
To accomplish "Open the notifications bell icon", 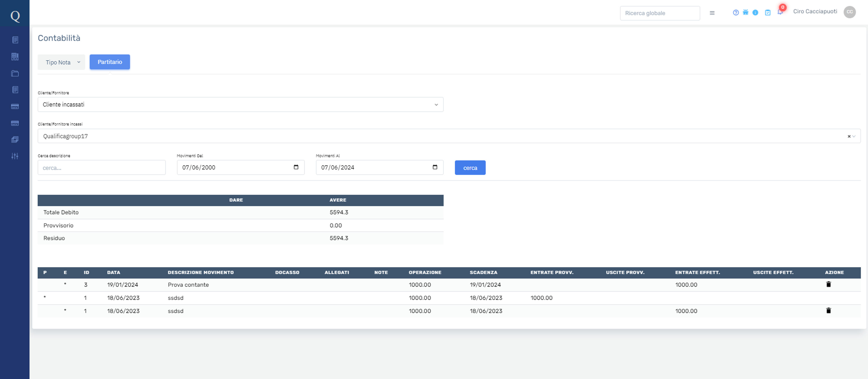I will click(x=780, y=12).
